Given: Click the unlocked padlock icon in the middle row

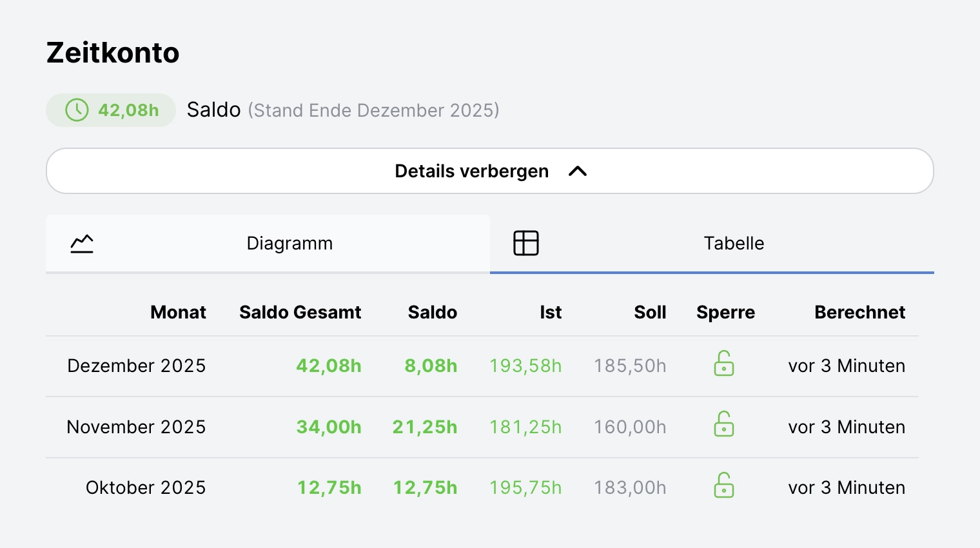Looking at the screenshot, I should 724,425.
